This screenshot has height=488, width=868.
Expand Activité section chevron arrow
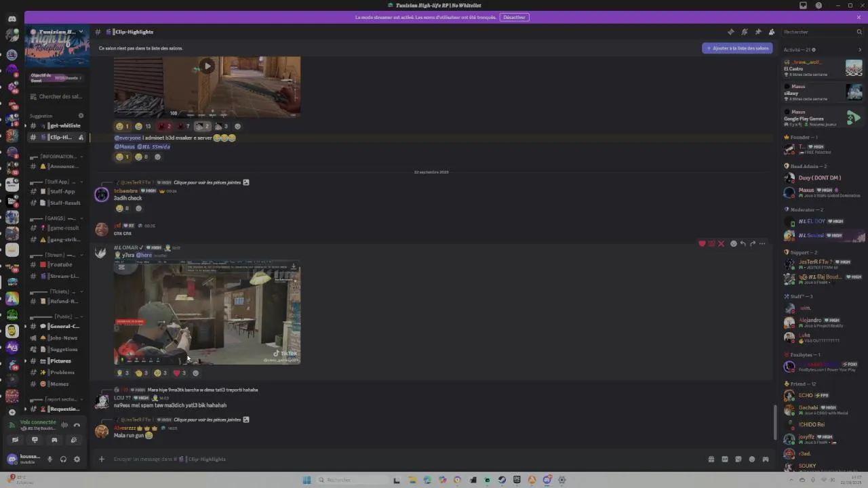pos(860,49)
